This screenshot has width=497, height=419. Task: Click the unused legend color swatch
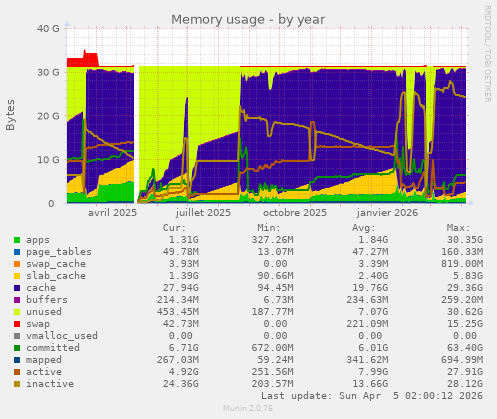coord(17,312)
